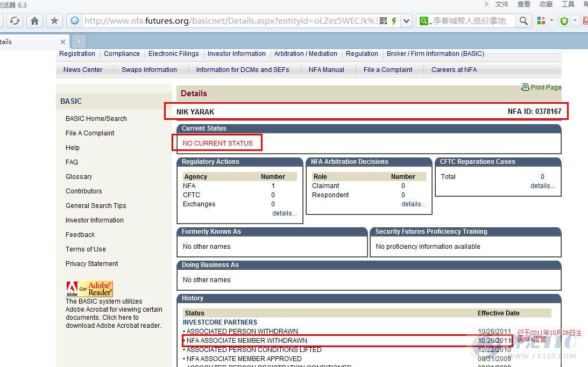Open a new tab with plus button
Viewport: 588px width, 367px height.
tap(79, 41)
